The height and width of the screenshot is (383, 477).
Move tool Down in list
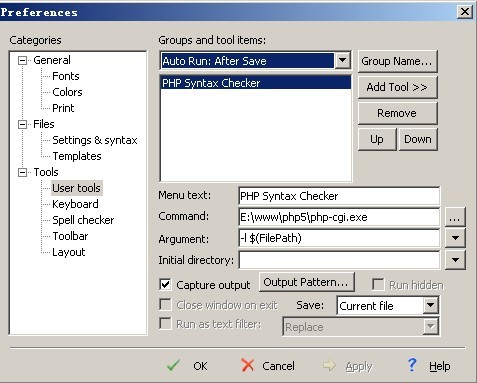click(418, 139)
